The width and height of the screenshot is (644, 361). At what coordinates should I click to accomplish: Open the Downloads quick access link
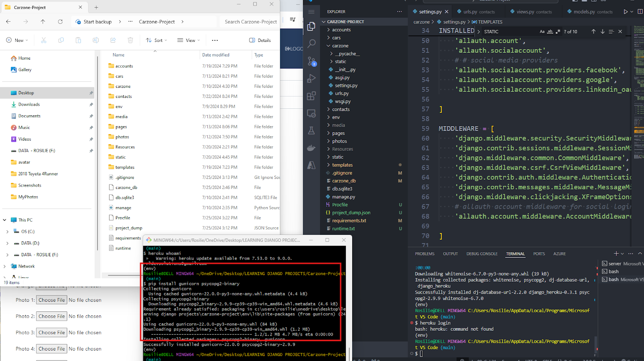[29, 104]
